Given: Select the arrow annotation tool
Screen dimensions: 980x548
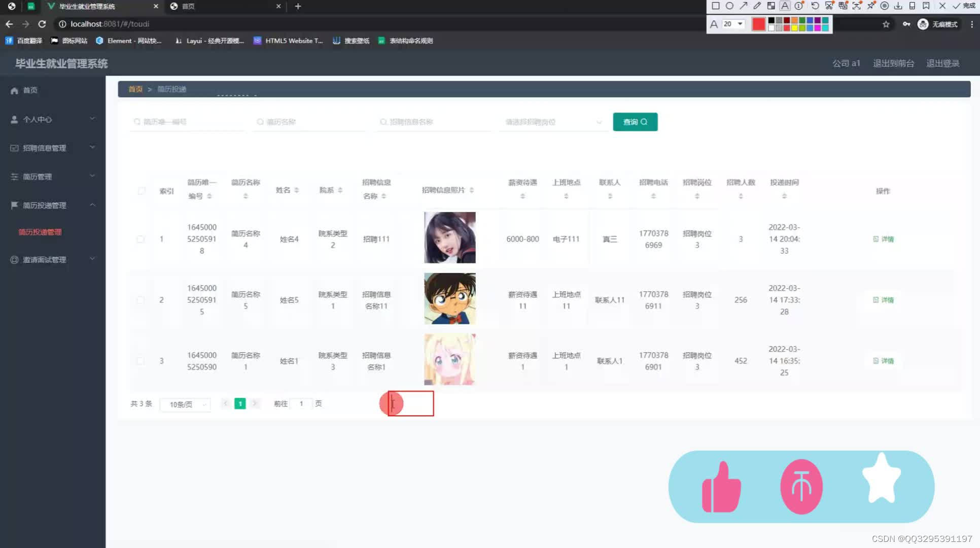Looking at the screenshot, I should point(743,6).
